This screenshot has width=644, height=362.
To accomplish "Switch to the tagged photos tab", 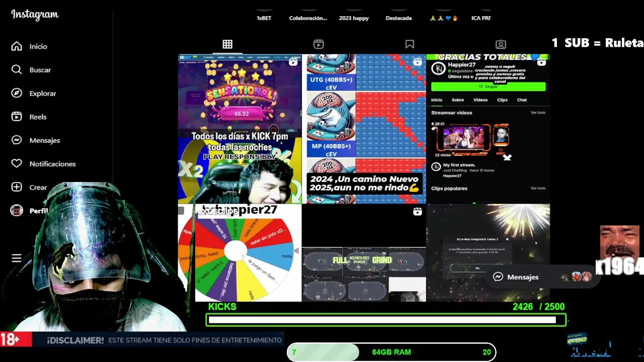I will point(501,44).
